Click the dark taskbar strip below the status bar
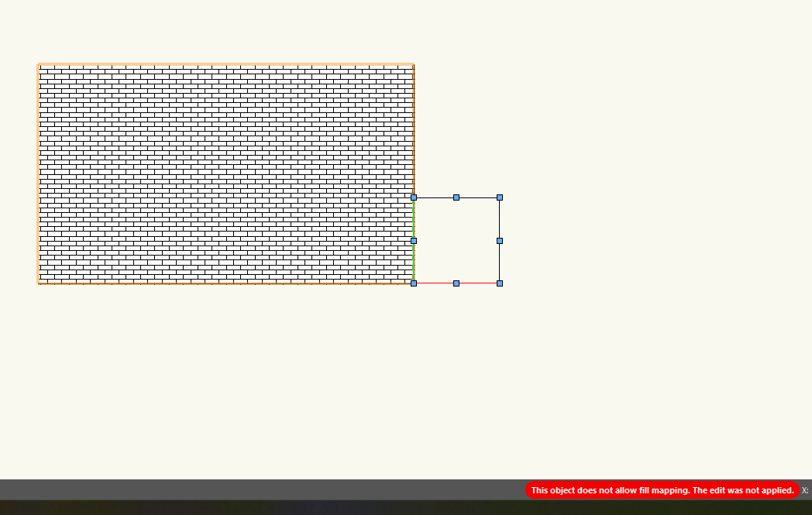The image size is (812, 515). pyautogui.click(x=387, y=508)
